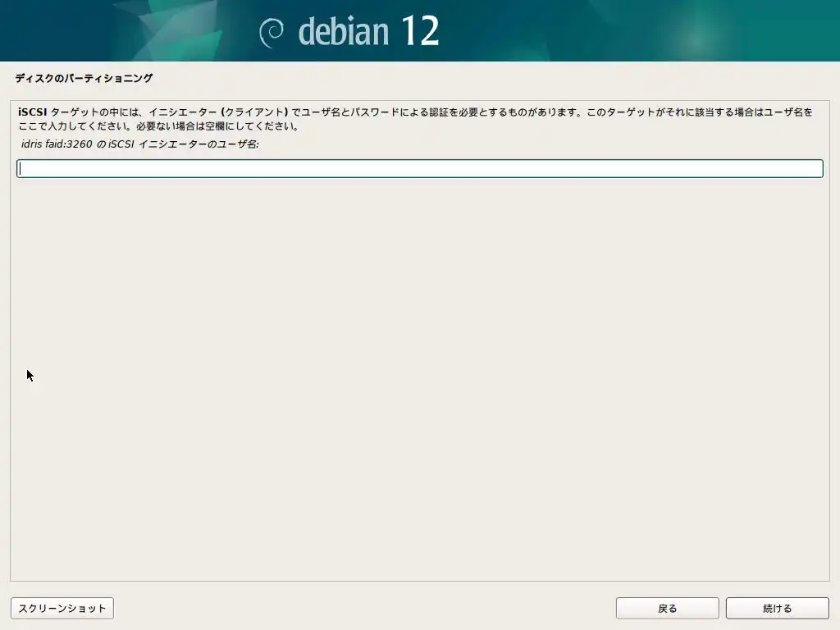This screenshot has width=840, height=630.
Task: Click the ディスクのパーティショニング heading text
Action: (84, 78)
